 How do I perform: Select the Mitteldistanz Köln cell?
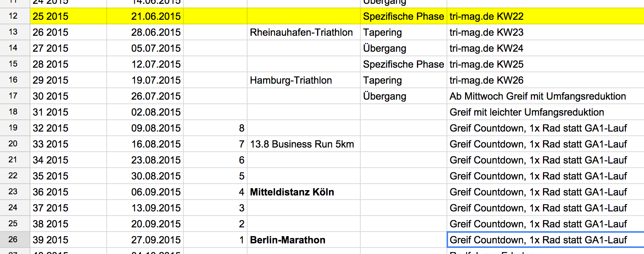click(292, 192)
